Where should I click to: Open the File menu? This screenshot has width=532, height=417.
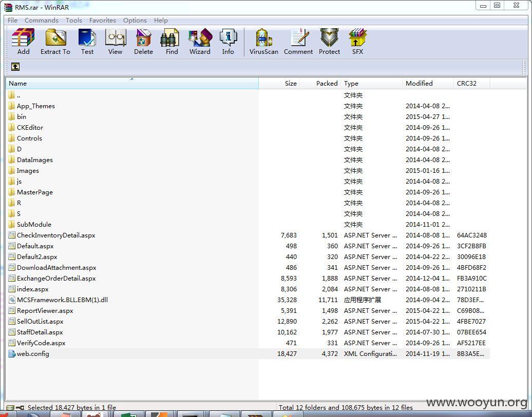tap(12, 21)
